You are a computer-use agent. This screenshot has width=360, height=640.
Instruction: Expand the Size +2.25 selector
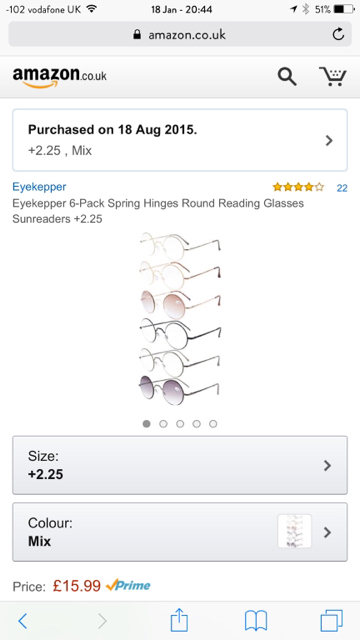[x=180, y=465]
